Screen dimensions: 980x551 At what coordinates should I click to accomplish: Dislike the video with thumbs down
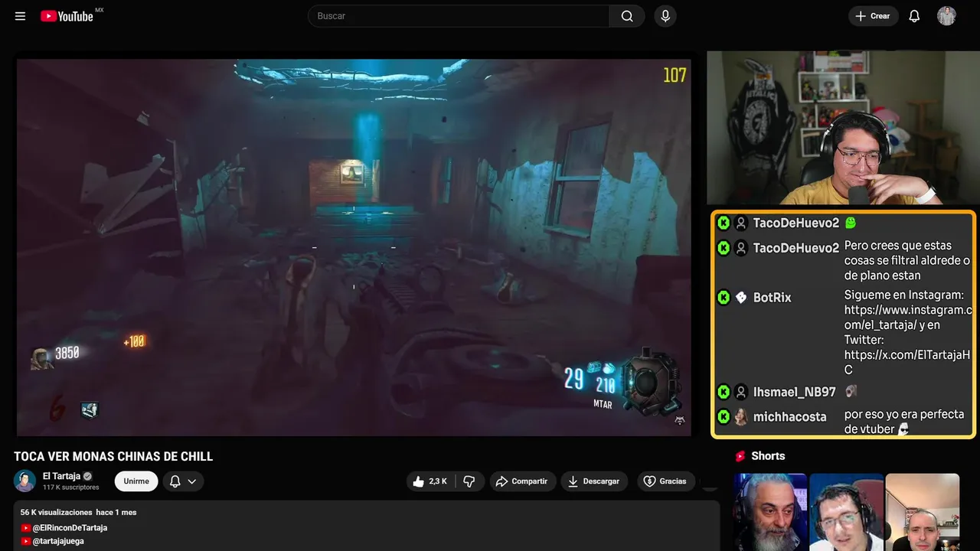(x=469, y=481)
